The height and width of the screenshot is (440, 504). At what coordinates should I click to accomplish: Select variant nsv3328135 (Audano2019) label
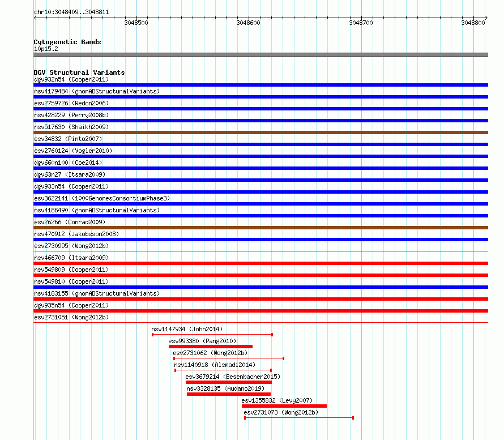coord(225,388)
